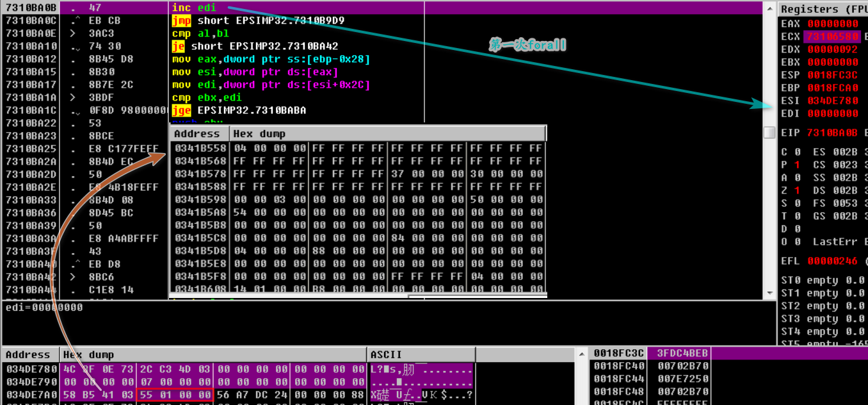Click the disassembly pane scroll-down arrow
The image size is (868, 405).
pyautogui.click(x=769, y=293)
